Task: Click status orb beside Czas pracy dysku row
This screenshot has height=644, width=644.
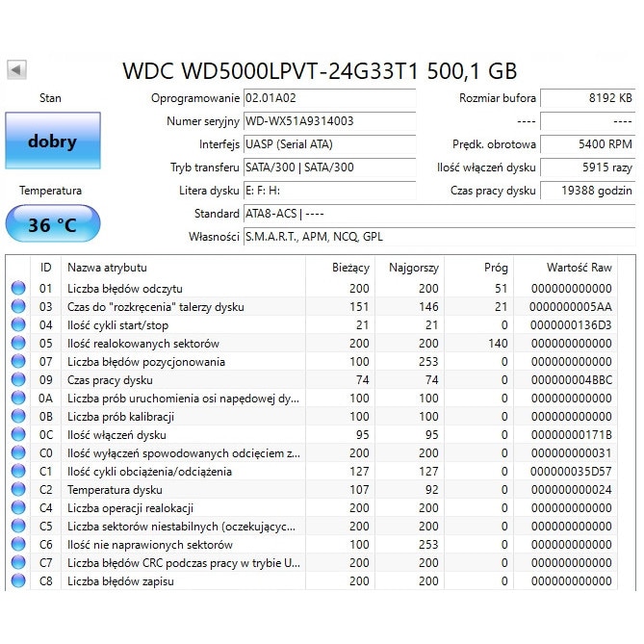Action: 18,380
